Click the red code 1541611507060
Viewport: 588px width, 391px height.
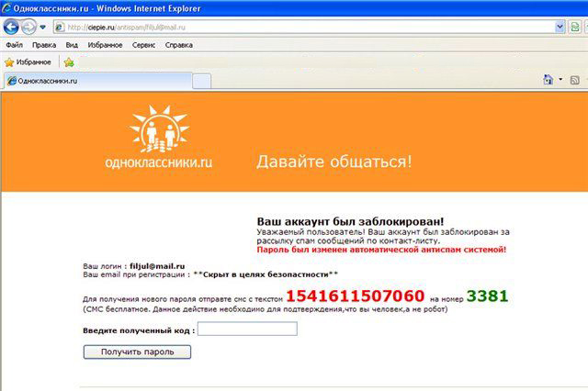click(356, 296)
